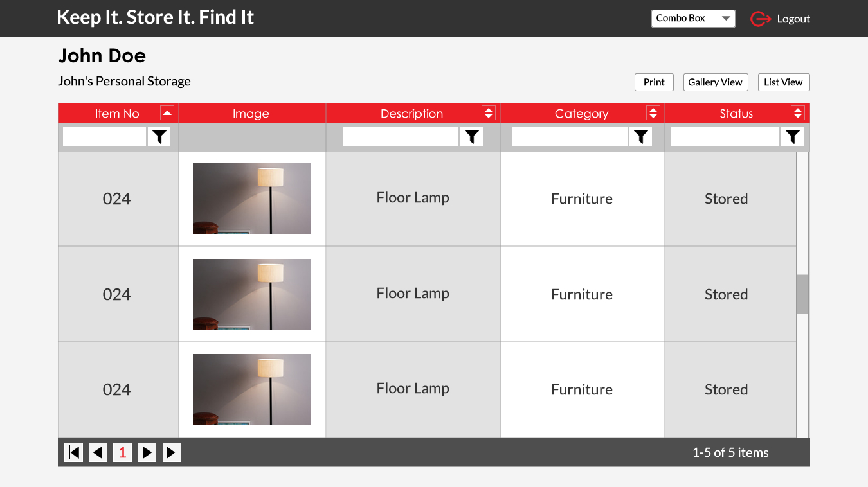Click the red Logout icon
This screenshot has height=487, width=868.
pyautogui.click(x=761, y=19)
